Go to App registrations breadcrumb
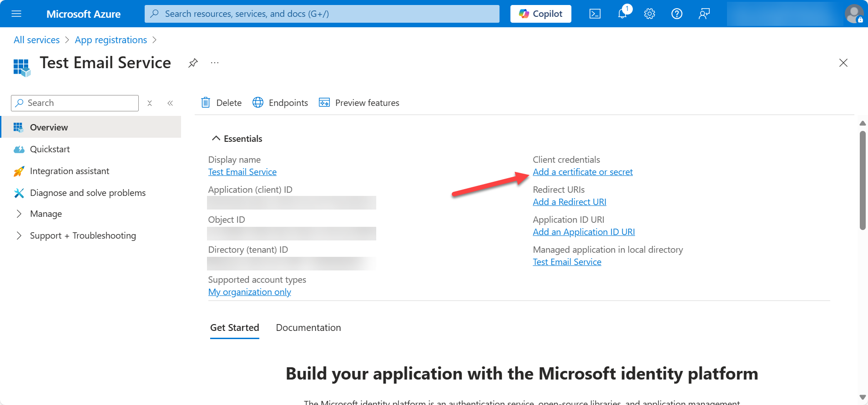Viewport: 868px width, 405px height. point(111,40)
